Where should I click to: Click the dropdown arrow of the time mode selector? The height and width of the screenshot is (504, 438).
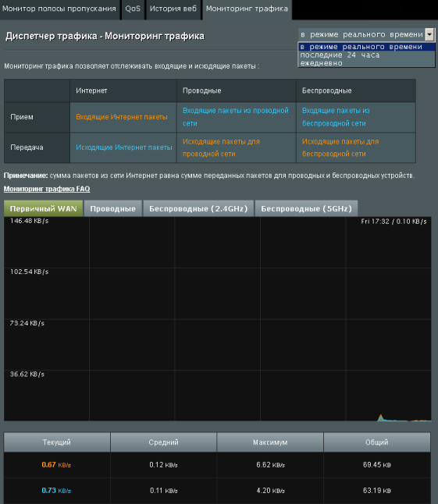pos(429,34)
